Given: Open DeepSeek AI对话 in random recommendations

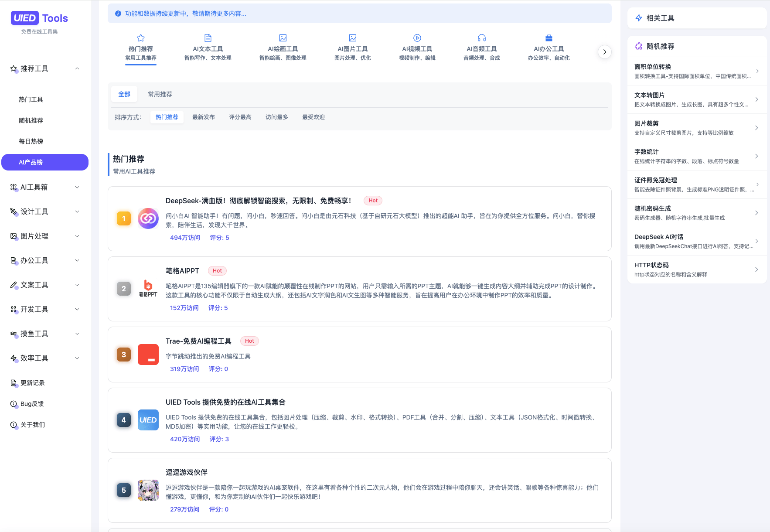Looking at the screenshot, I should point(697,241).
